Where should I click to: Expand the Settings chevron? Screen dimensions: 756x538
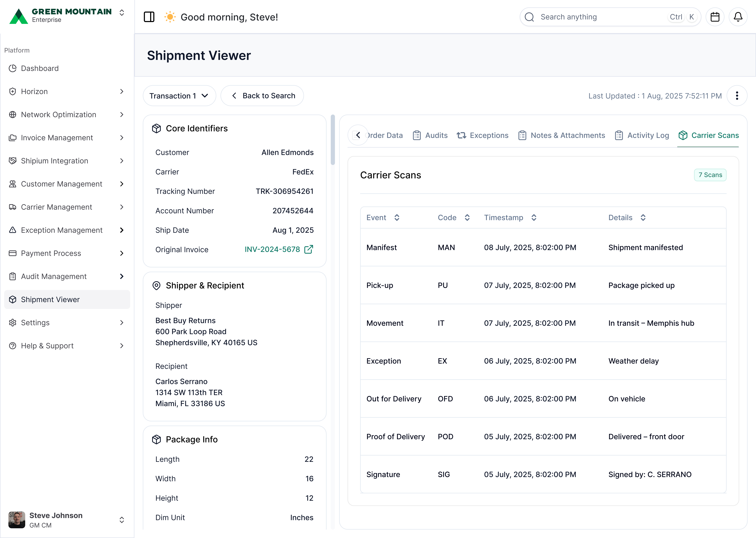122,323
